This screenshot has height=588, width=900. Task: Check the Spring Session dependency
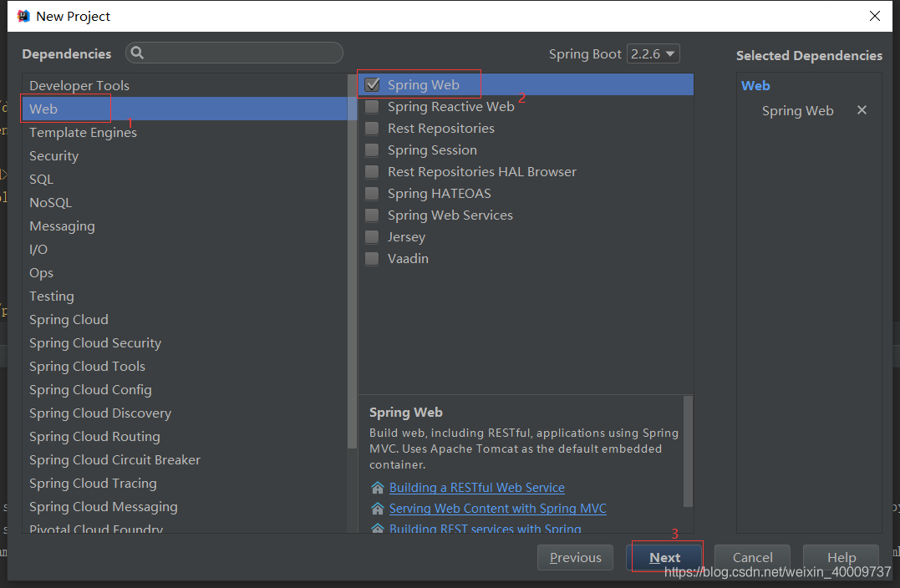click(x=372, y=150)
